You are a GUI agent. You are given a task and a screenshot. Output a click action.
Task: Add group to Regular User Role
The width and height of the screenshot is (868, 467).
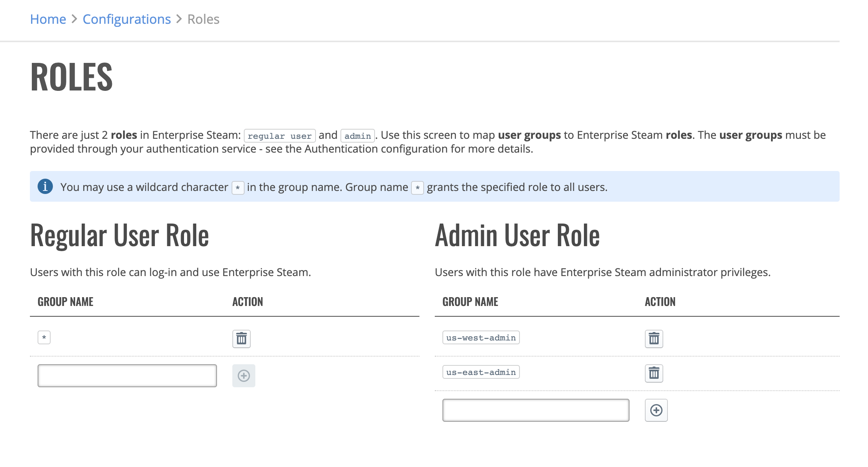244,376
